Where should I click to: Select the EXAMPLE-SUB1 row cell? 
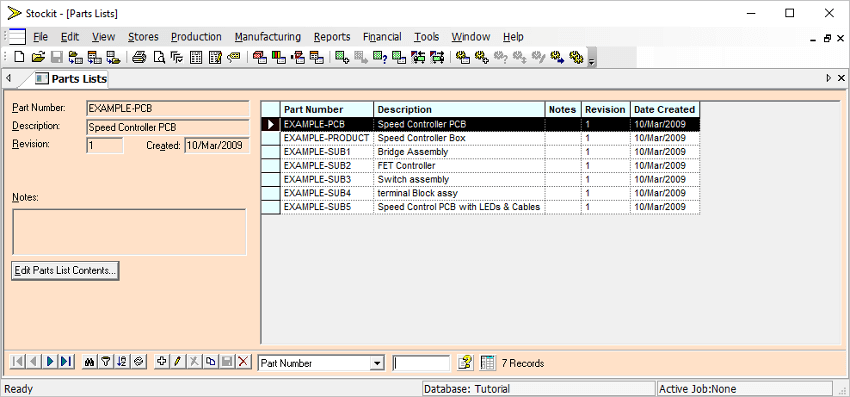coord(327,152)
